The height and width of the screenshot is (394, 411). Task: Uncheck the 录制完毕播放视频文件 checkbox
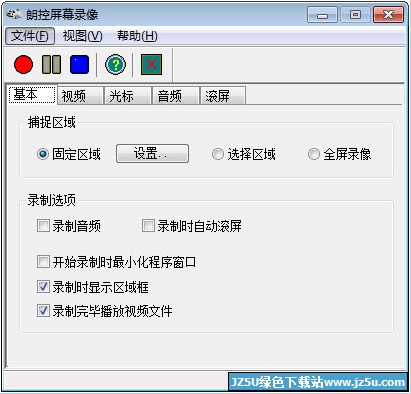pos(43,311)
